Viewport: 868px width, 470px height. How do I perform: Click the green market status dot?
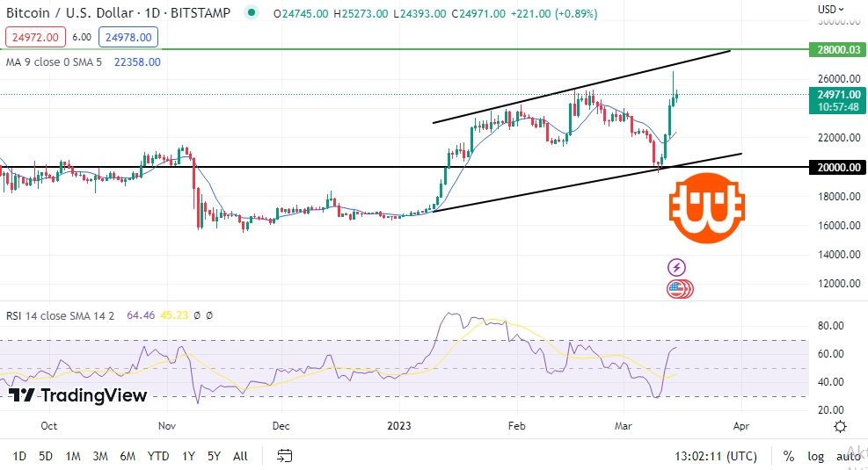tap(252, 12)
